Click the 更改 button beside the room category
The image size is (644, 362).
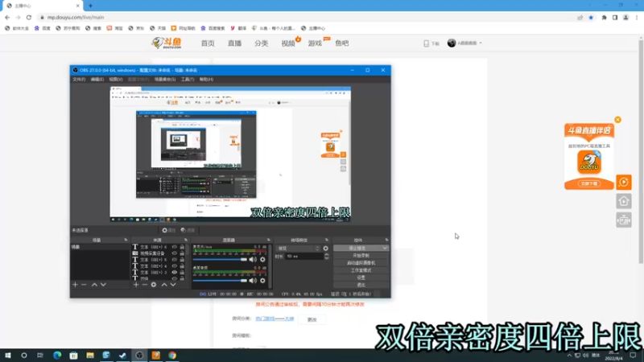[x=312, y=319]
